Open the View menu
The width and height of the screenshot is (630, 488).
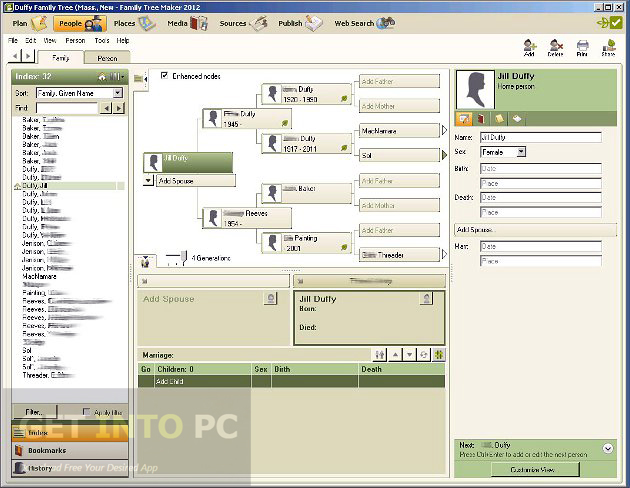coord(50,41)
